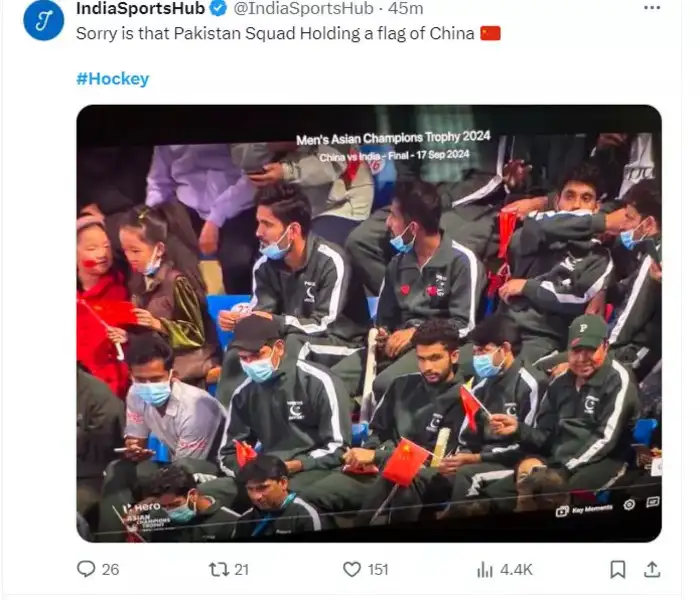Open the share tweet icon
The height and width of the screenshot is (600, 700).
point(652,569)
